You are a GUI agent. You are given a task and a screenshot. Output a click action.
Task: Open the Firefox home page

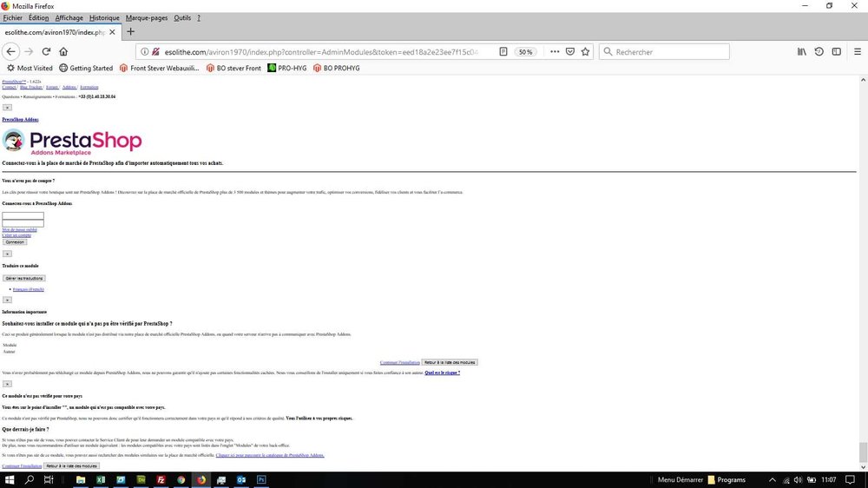[63, 51]
